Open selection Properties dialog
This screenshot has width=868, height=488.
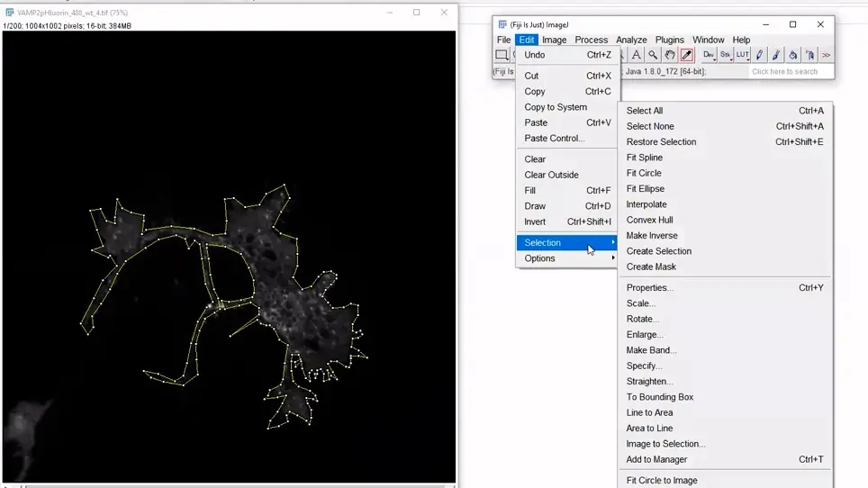point(725,288)
